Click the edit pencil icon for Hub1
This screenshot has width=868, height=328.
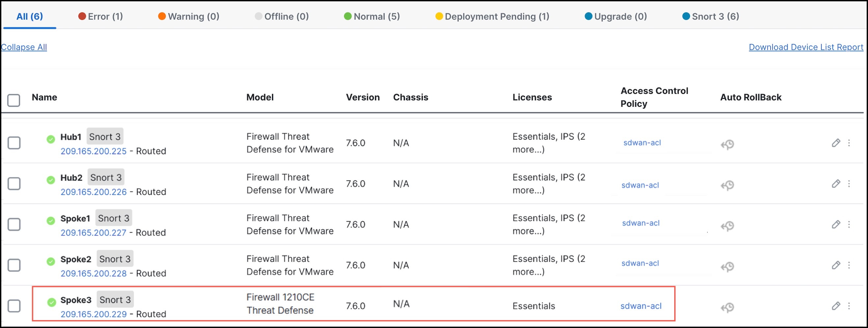coord(837,143)
